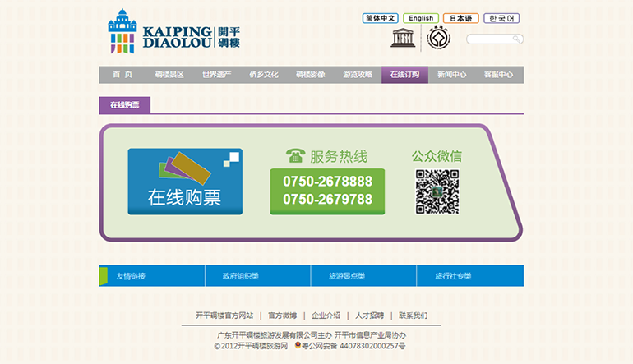The height and width of the screenshot is (364, 633).
Task: Select the highlighted 在线订购 menu item
Action: [x=404, y=75]
